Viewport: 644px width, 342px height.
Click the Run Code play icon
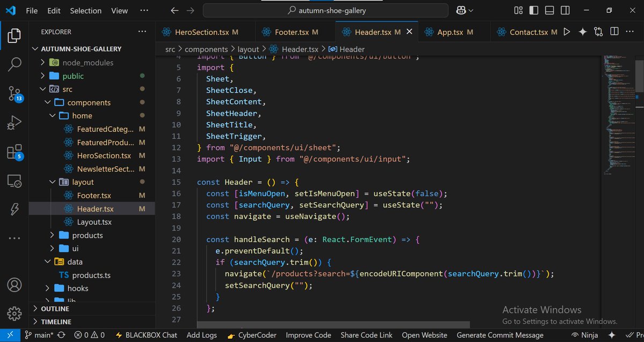(x=567, y=32)
